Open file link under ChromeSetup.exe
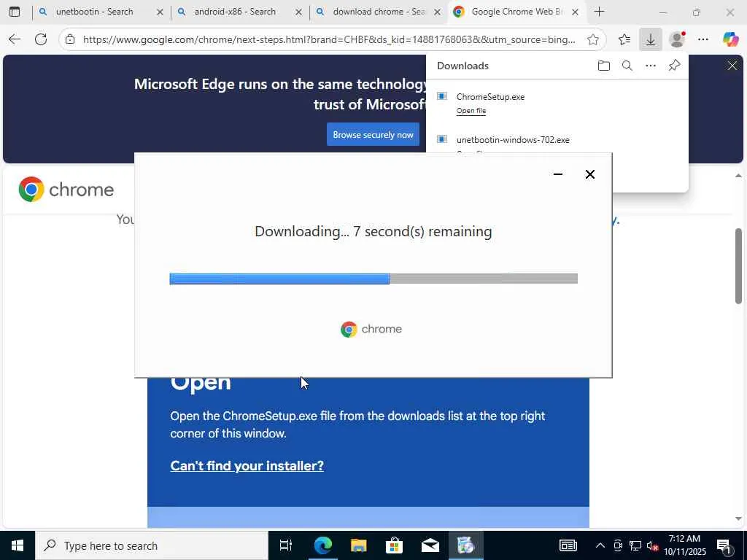Screen dimensions: 747x560 (471, 111)
